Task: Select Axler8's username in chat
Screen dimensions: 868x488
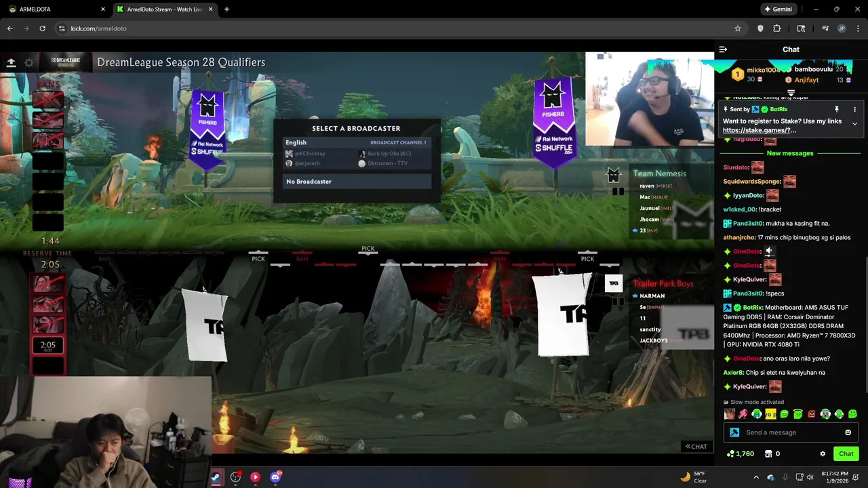Action: [733, 373]
